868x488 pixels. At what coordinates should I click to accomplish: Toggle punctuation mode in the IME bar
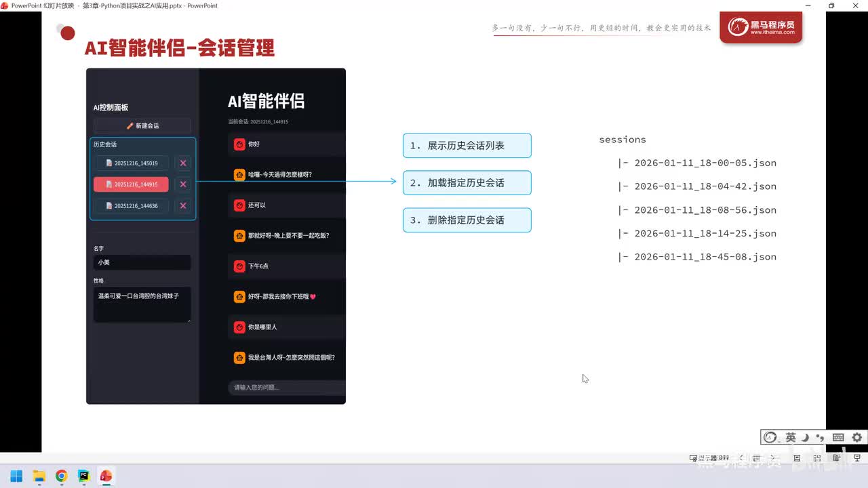point(821,438)
